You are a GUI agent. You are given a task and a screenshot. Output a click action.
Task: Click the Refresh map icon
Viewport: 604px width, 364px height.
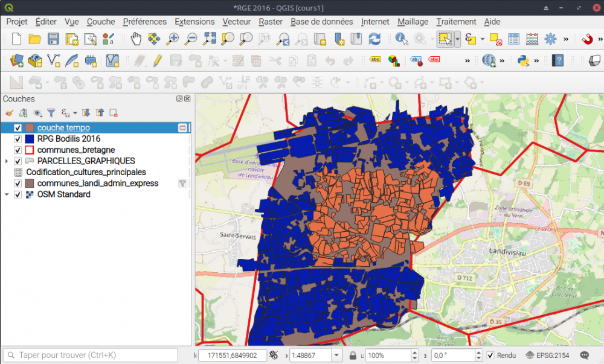coord(374,39)
